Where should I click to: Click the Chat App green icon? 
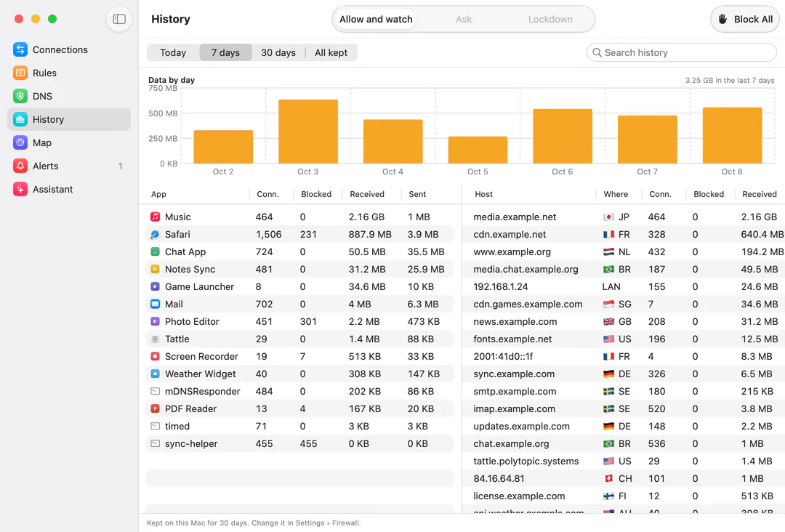tap(156, 251)
